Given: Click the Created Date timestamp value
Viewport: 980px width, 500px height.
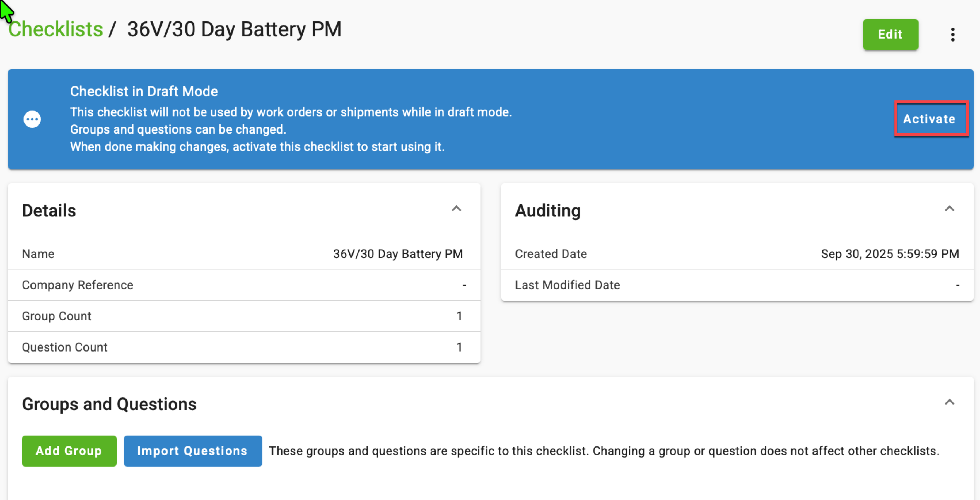Looking at the screenshot, I should pyautogui.click(x=890, y=254).
